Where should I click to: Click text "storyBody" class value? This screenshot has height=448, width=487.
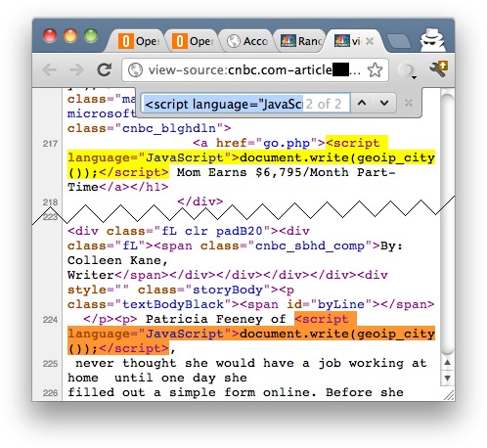(228, 290)
